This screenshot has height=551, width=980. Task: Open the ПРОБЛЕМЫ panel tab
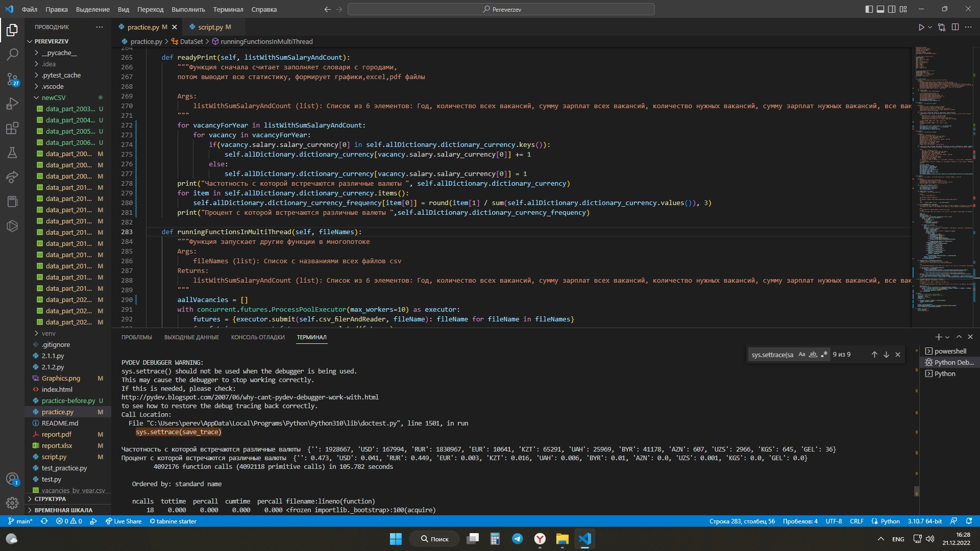136,337
